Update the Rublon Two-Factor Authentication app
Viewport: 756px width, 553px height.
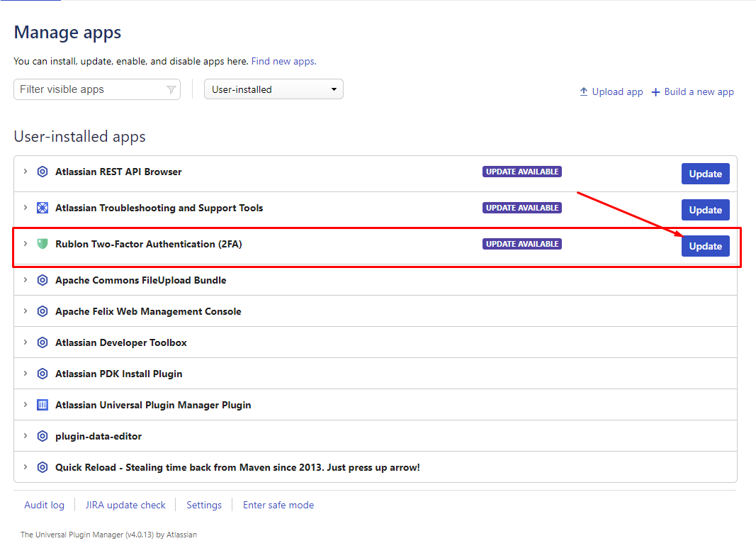point(705,246)
